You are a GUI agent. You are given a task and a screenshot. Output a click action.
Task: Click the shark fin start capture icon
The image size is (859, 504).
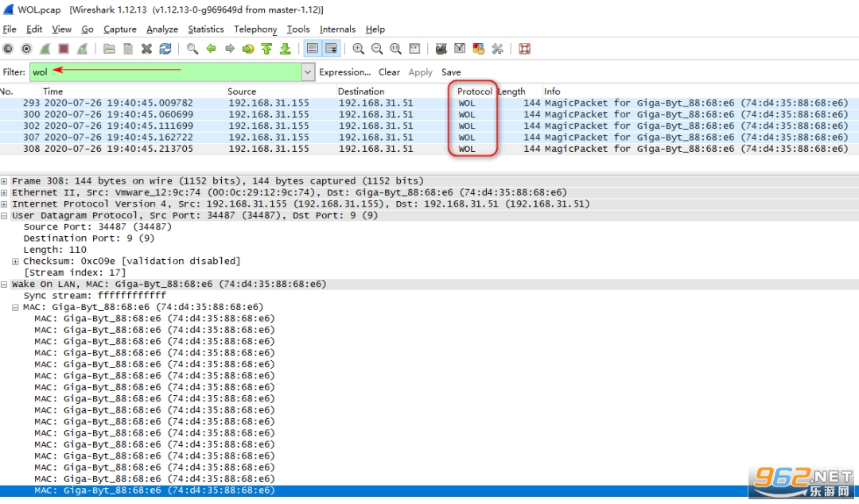45,49
